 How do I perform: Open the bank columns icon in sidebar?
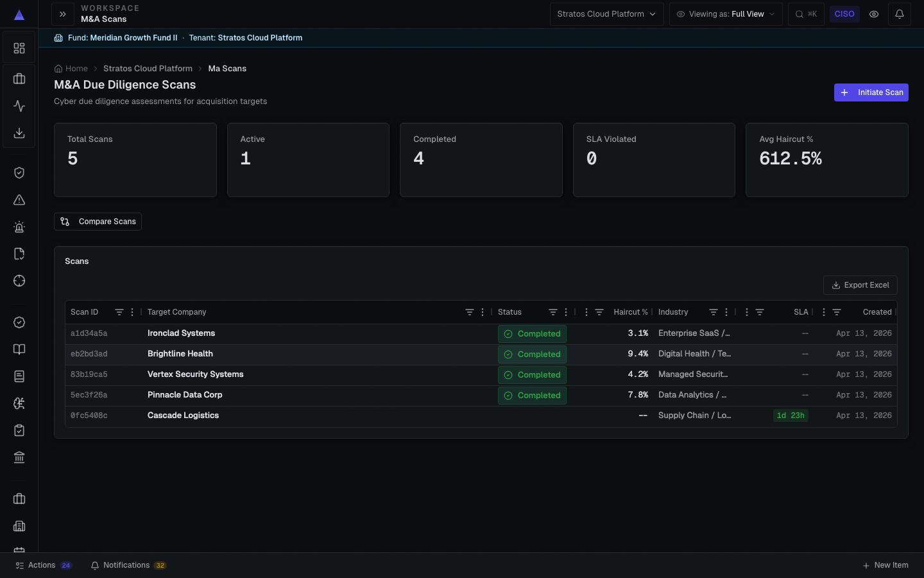[19, 457]
